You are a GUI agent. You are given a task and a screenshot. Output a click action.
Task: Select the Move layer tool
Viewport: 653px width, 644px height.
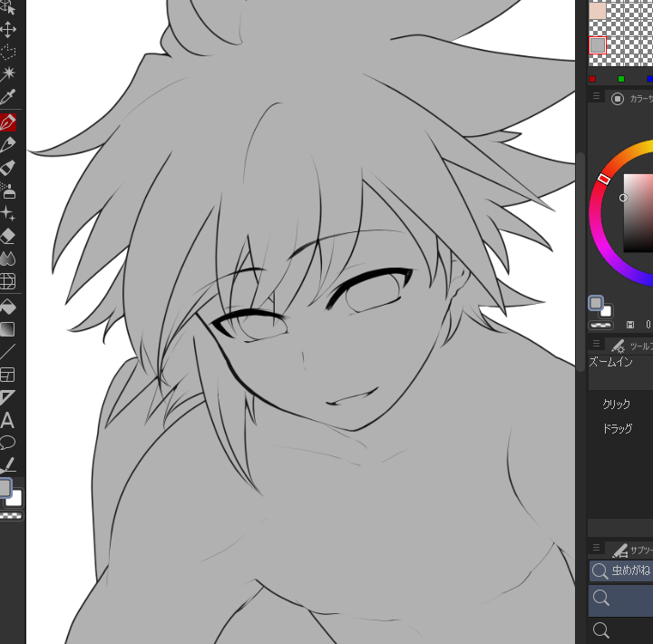click(x=8, y=30)
